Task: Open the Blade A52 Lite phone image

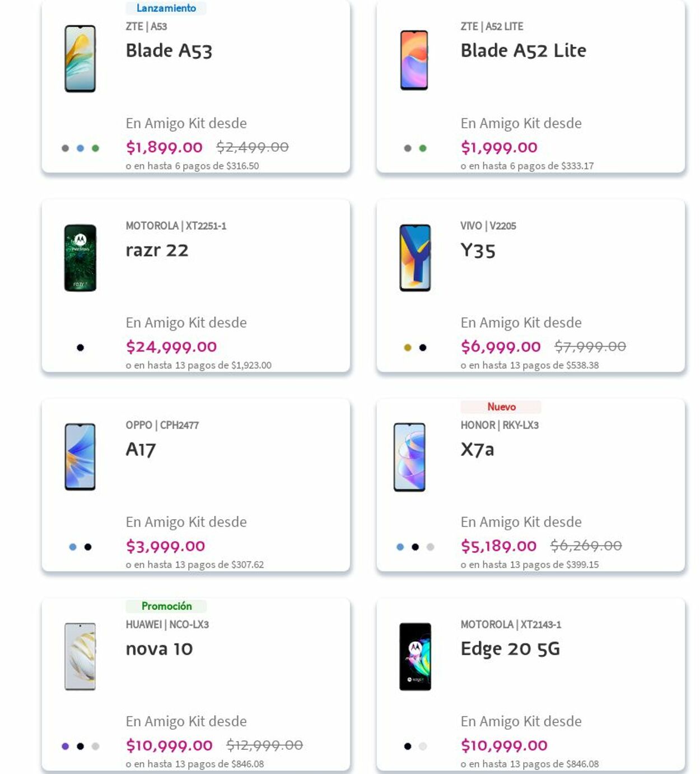Action: click(414, 60)
